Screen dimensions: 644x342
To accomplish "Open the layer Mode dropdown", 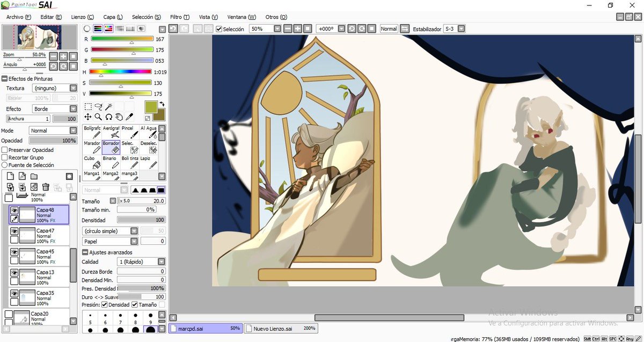I will pos(53,130).
